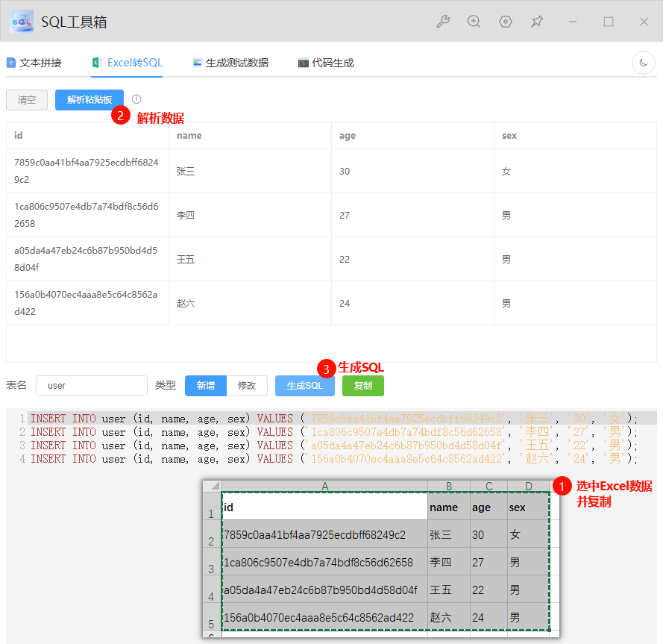Click the table cell 李四
The image size is (663, 644).
[x=250, y=215]
